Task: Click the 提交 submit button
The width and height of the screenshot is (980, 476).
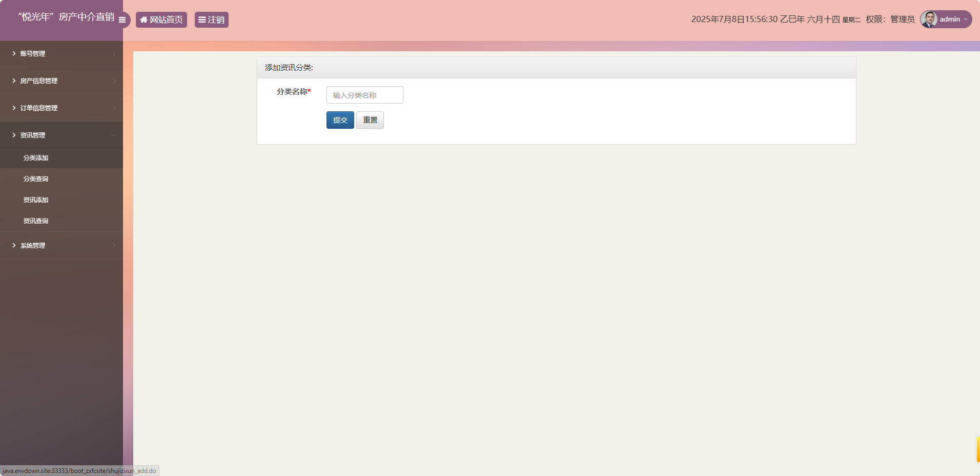Action: pos(340,120)
